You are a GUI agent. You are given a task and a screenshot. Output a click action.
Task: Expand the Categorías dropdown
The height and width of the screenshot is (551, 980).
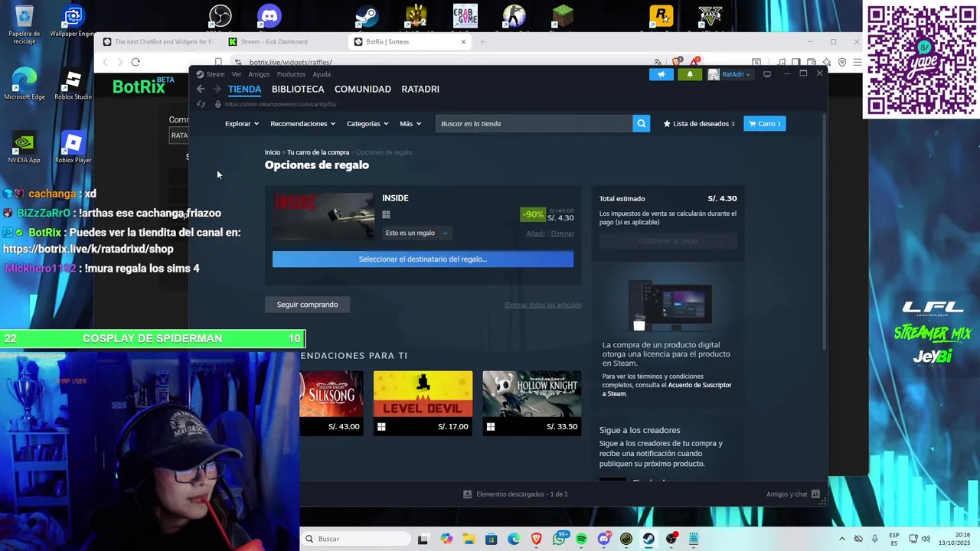(x=367, y=123)
